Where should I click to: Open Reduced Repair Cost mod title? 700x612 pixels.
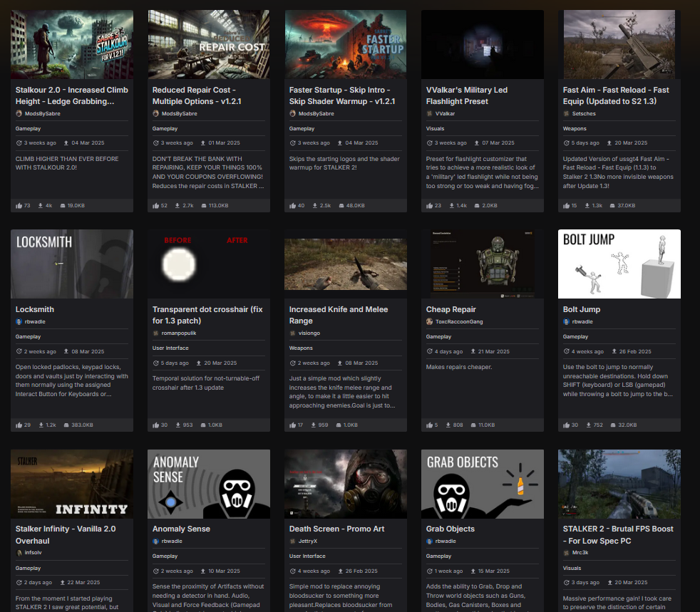[x=197, y=95]
